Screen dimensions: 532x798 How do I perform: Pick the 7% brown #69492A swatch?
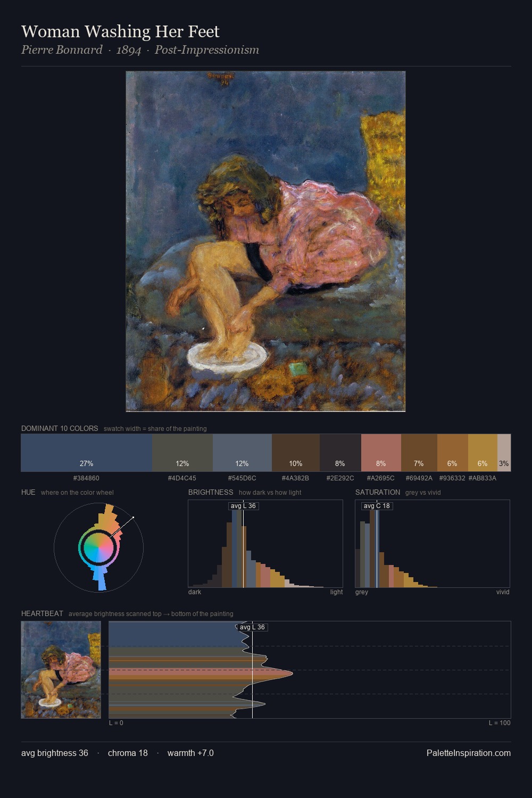click(419, 453)
